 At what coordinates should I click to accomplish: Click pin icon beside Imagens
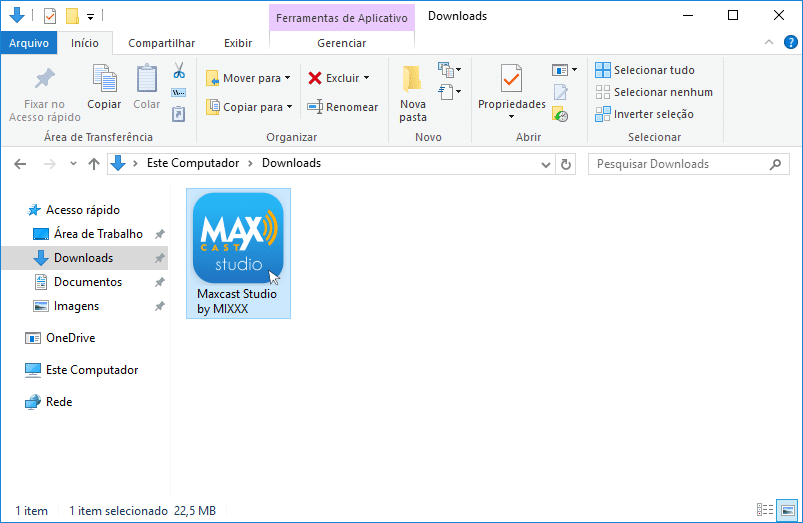coord(160,306)
